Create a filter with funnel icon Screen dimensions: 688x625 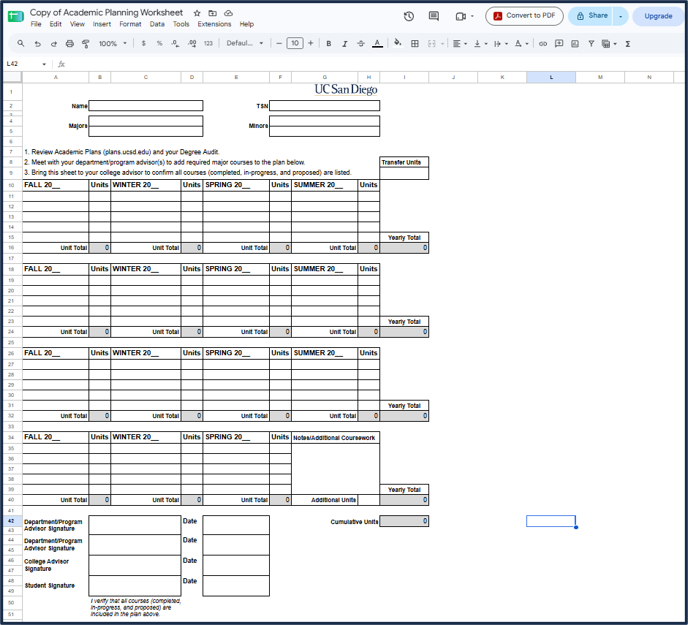[x=591, y=43]
